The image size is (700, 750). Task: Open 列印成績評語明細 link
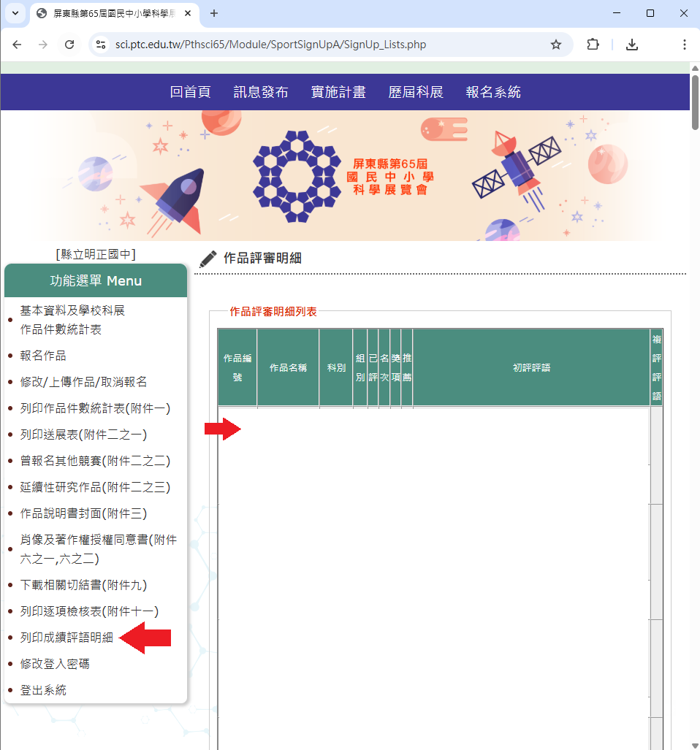point(66,637)
